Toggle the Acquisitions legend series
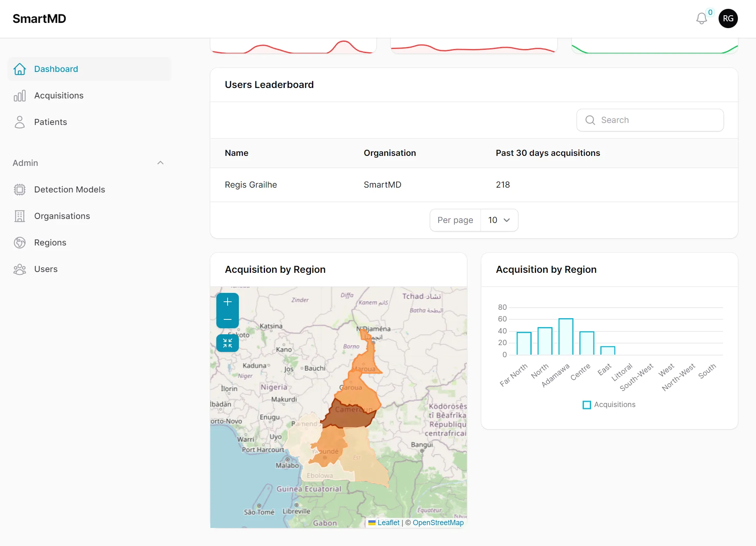This screenshot has height=546, width=756. (609, 405)
